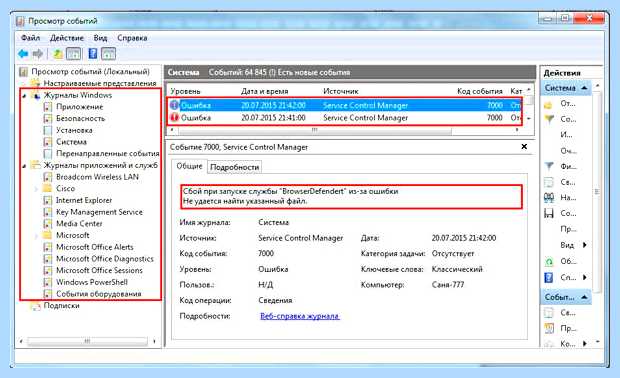
Task: Click the event list horizontal scrollbar
Action: coord(315,130)
